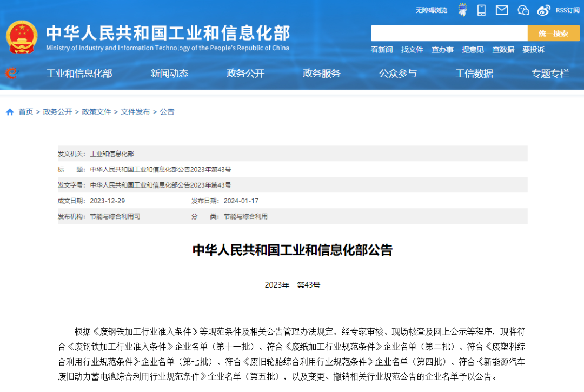Focus the site search input box
The height and width of the screenshot is (392, 584).
tap(449, 33)
